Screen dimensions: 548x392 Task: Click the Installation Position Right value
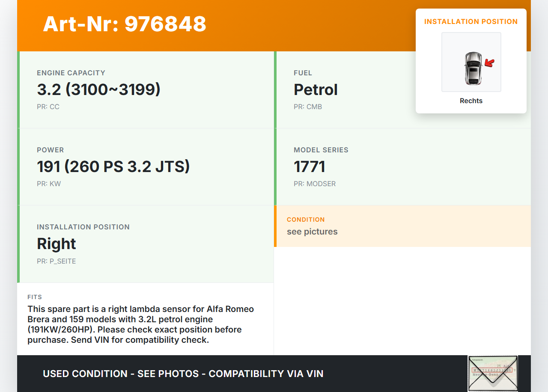pyautogui.click(x=57, y=244)
